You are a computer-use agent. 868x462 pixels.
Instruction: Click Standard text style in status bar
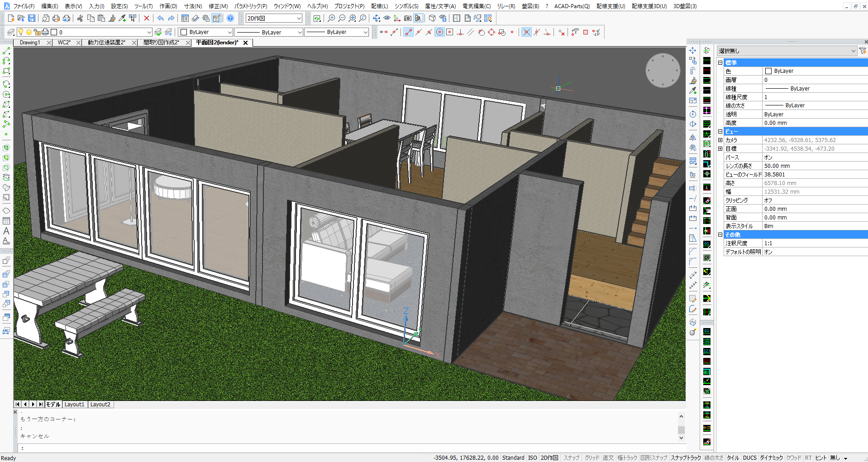(x=513, y=458)
